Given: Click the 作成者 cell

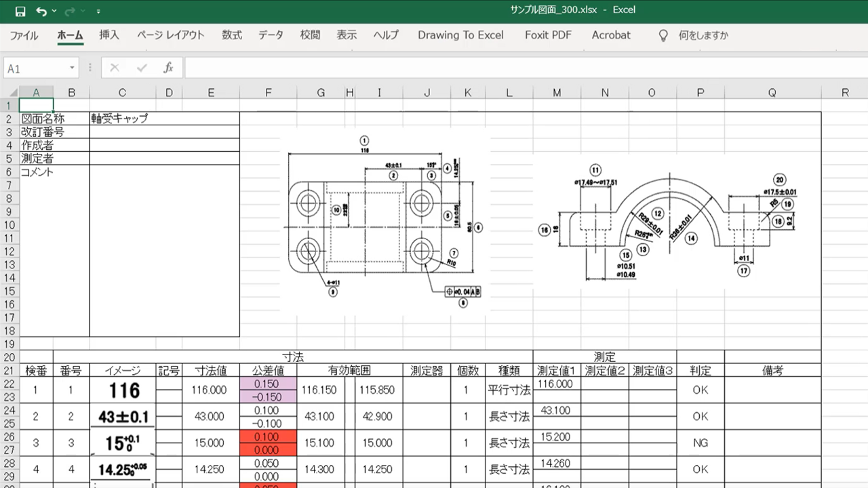Looking at the screenshot, I should (x=54, y=145).
